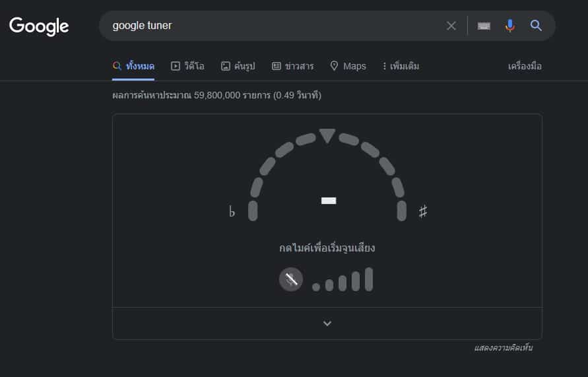This screenshot has height=377, width=588.
Task: Open เครื่องมือ search tools
Action: (525, 67)
